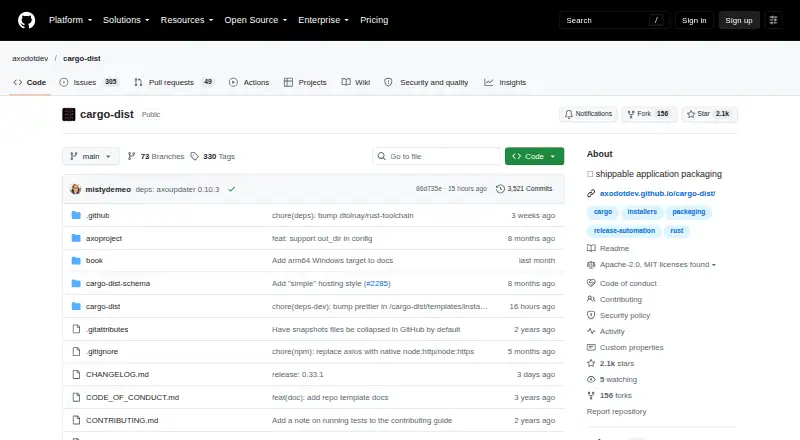The height and width of the screenshot is (440, 800).
Task: Click the book icon next to Readme
Action: click(x=591, y=248)
